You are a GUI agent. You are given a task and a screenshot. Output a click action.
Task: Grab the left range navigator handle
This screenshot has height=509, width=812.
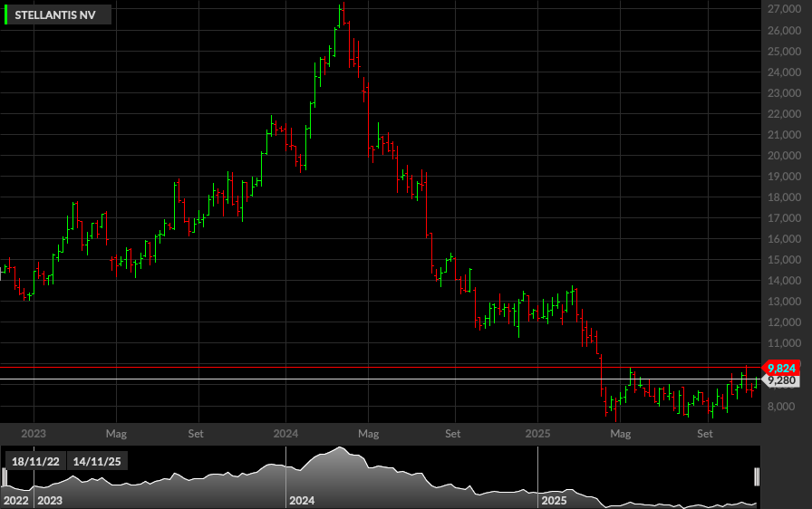pos(5,477)
